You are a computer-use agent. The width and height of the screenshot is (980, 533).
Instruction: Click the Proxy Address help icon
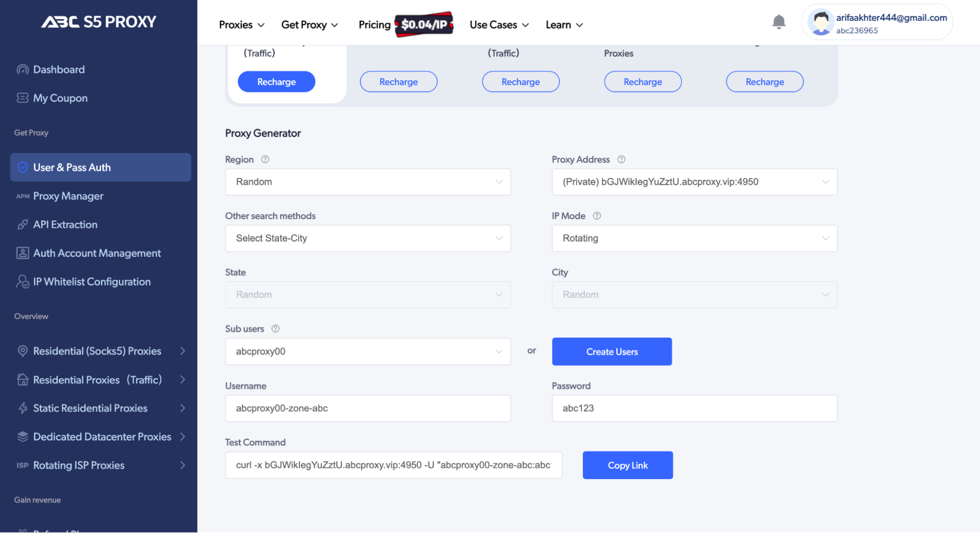pos(621,159)
